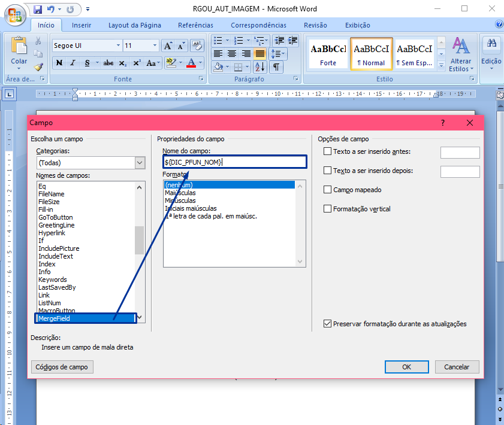Uncheck Preservar formatação durante as atualizações
The height and width of the screenshot is (425, 504).
coord(327,324)
